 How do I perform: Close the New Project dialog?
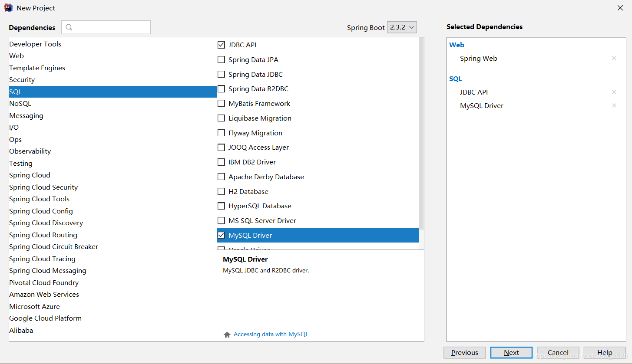tap(620, 8)
